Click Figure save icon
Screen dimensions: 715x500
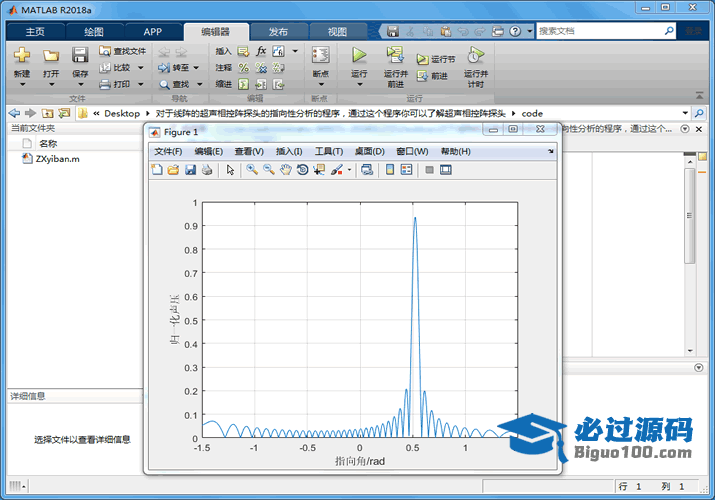[x=190, y=170]
